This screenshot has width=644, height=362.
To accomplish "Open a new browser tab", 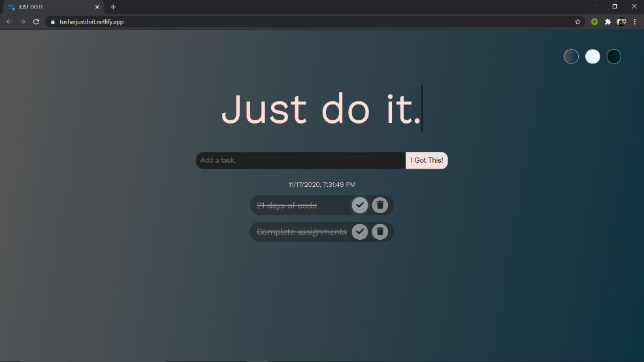I will [113, 7].
